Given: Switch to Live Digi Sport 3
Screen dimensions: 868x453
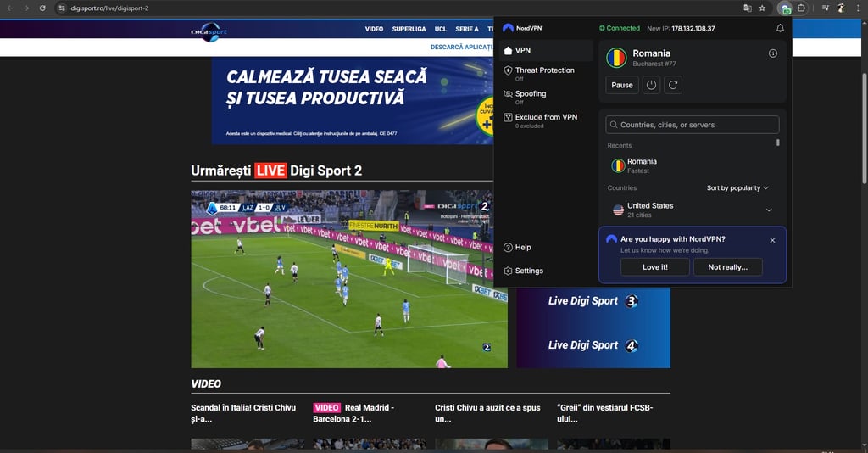Looking at the screenshot, I should [593, 300].
